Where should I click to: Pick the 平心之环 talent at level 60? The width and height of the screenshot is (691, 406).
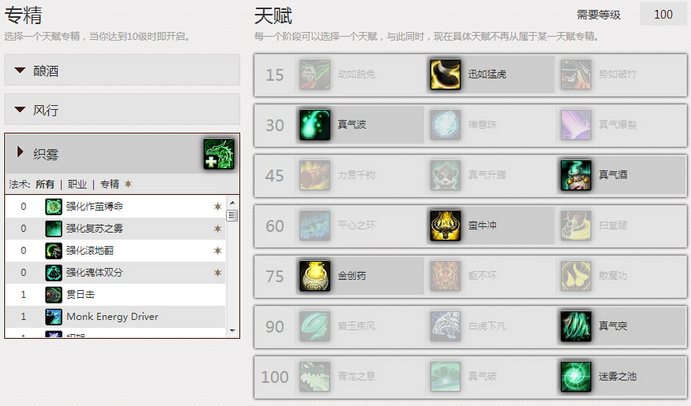click(359, 225)
